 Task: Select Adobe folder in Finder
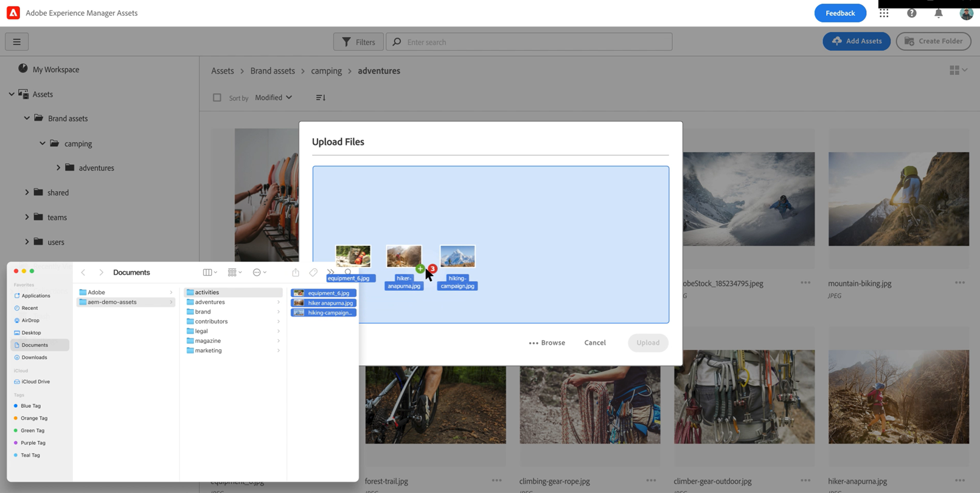tap(126, 292)
